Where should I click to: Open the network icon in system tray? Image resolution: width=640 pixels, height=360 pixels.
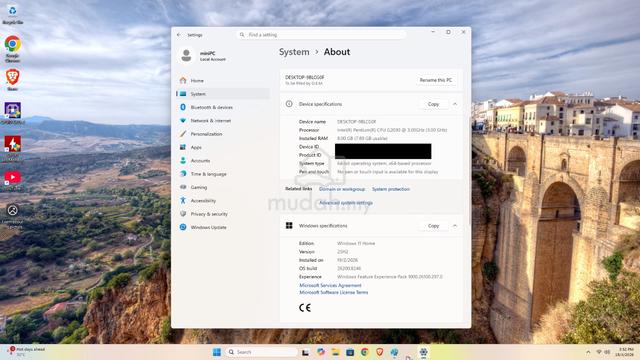[x=599, y=352]
